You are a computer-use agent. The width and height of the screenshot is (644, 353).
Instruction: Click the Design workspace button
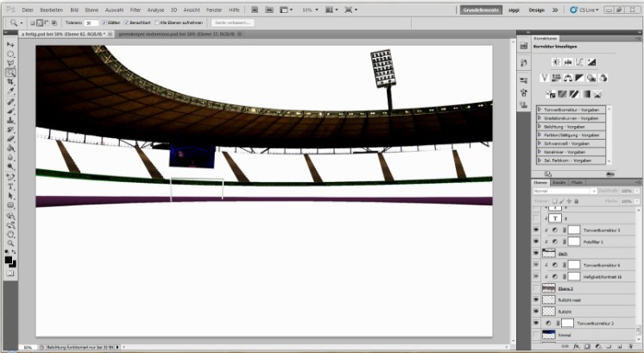(x=536, y=9)
